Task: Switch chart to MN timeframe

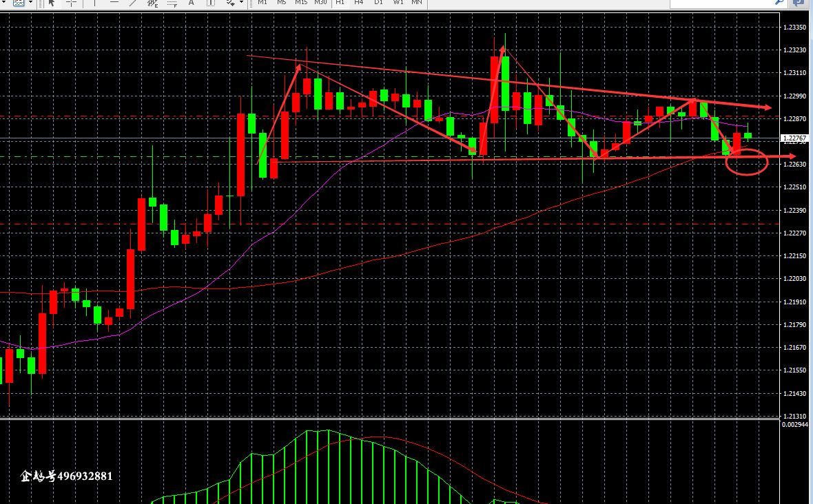Action: (x=417, y=3)
